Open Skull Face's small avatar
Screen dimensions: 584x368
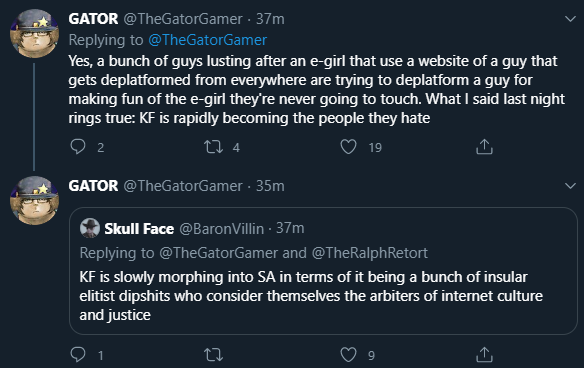90,228
